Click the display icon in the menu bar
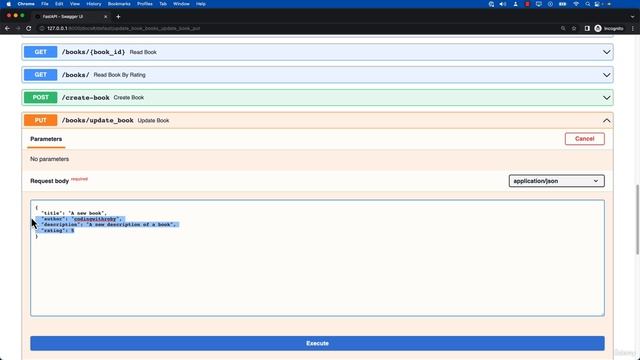The image size is (640, 360). coord(538,4)
